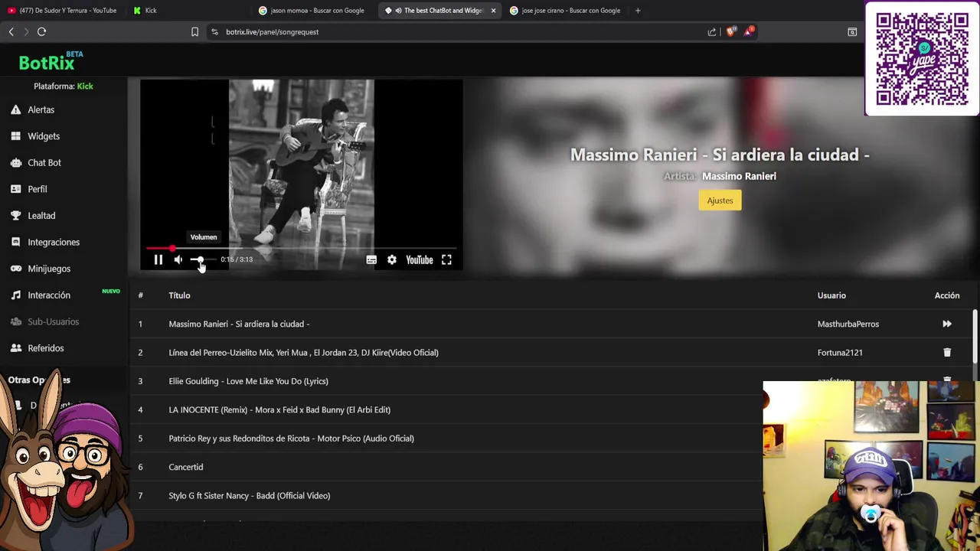This screenshot has width=980, height=551.
Task: Open the Widgets sidebar icon
Action: [x=15, y=136]
